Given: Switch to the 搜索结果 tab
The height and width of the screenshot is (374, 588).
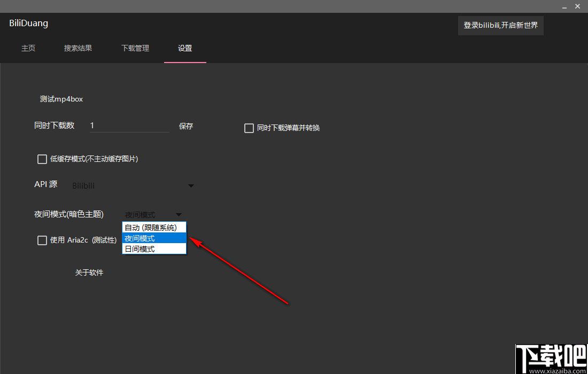Looking at the screenshot, I should pyautogui.click(x=78, y=48).
